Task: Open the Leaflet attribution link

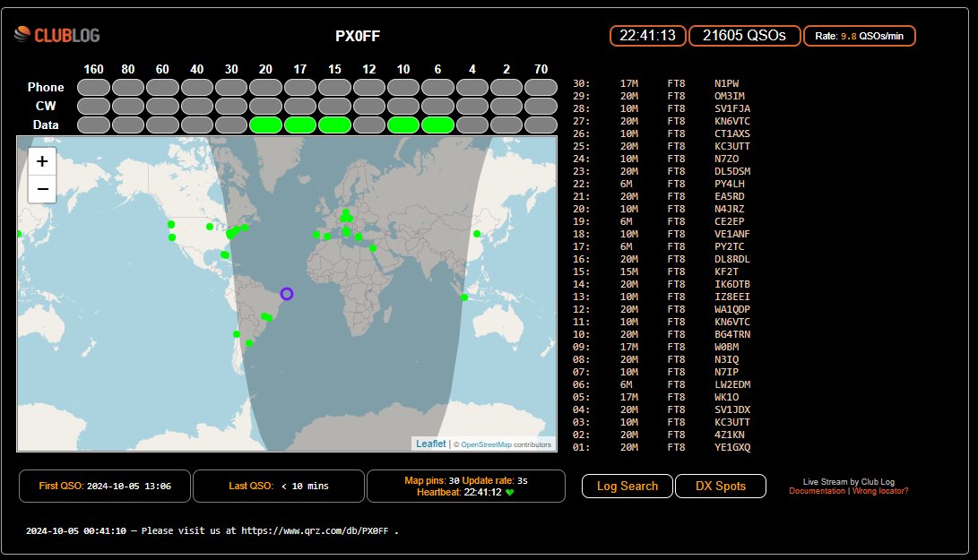Action: 431,444
